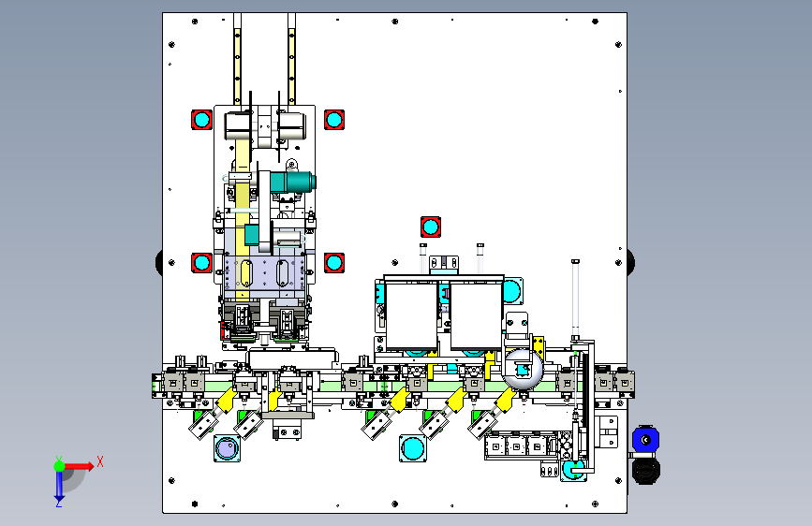Click the green Y axis ball of the triad
This screenshot has width=812, height=526.
[60, 466]
